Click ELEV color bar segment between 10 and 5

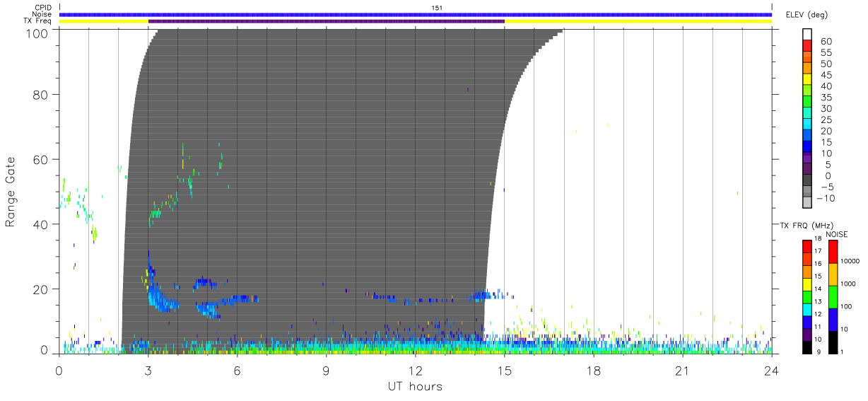pos(807,158)
